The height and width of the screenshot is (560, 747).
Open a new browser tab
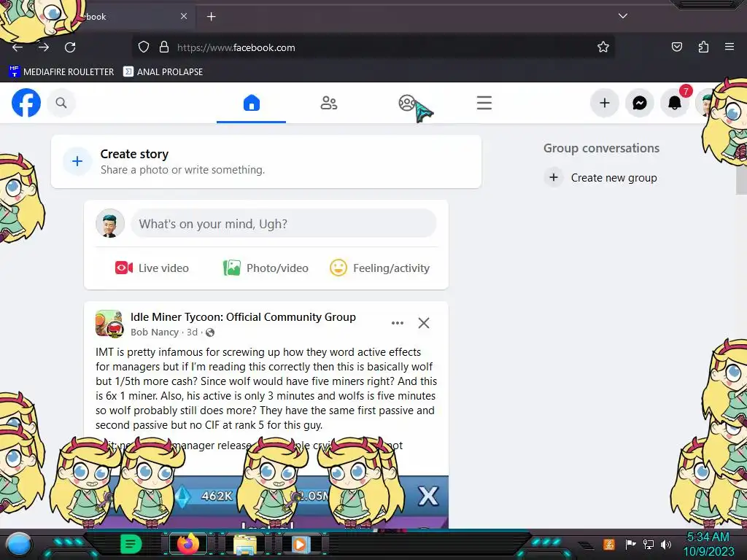point(211,16)
